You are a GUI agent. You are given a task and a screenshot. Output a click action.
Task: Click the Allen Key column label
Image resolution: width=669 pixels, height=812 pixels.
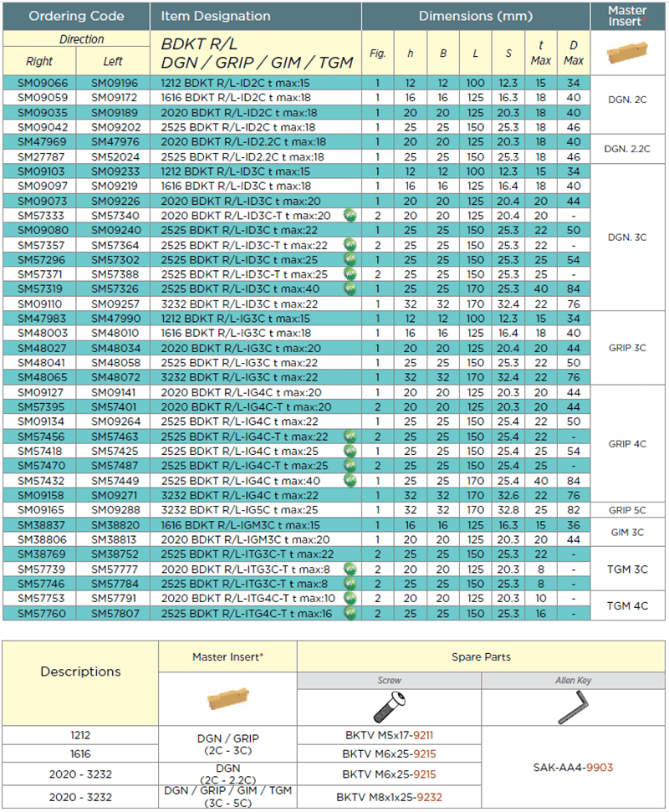point(573,681)
